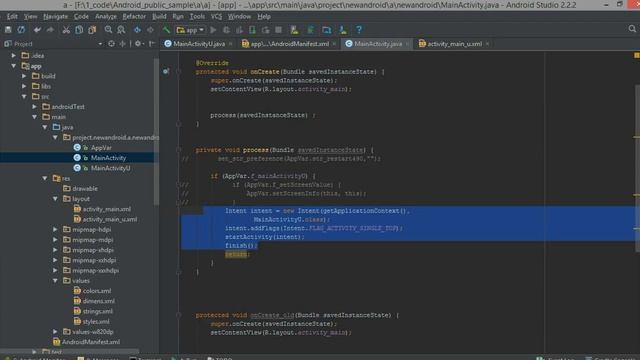Select strings.xml in values folder
Viewport: 640px width, 360px height.
97,311
